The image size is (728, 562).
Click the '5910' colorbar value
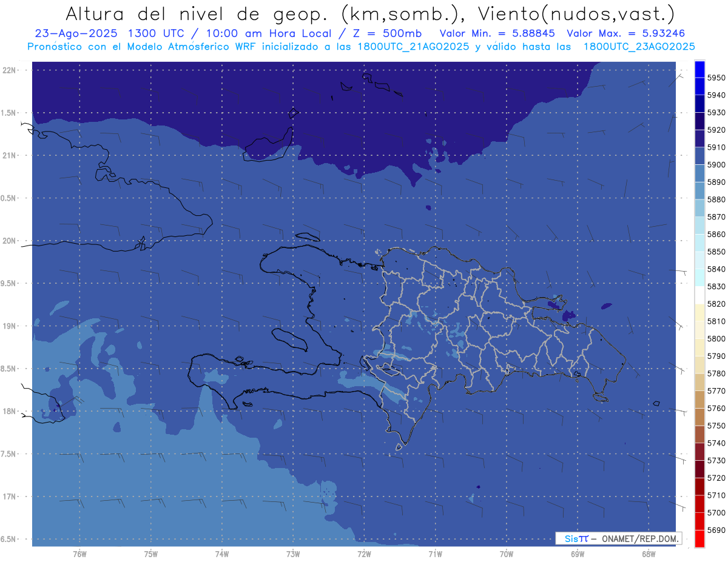pos(716,147)
